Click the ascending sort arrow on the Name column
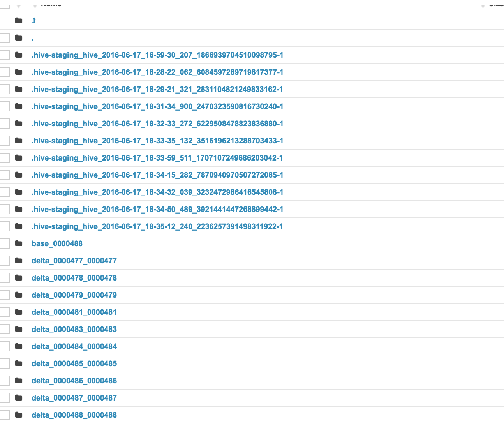504x427 pixels. (x=18, y=5)
